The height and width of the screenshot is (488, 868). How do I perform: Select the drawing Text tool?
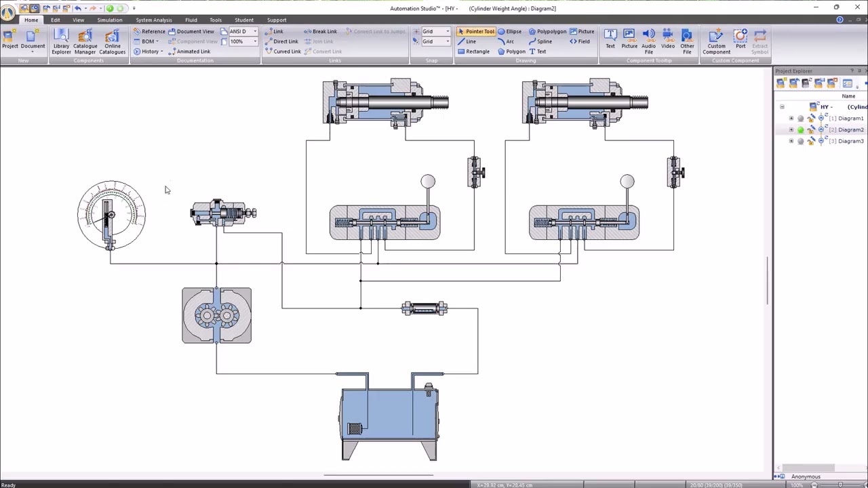coord(537,52)
